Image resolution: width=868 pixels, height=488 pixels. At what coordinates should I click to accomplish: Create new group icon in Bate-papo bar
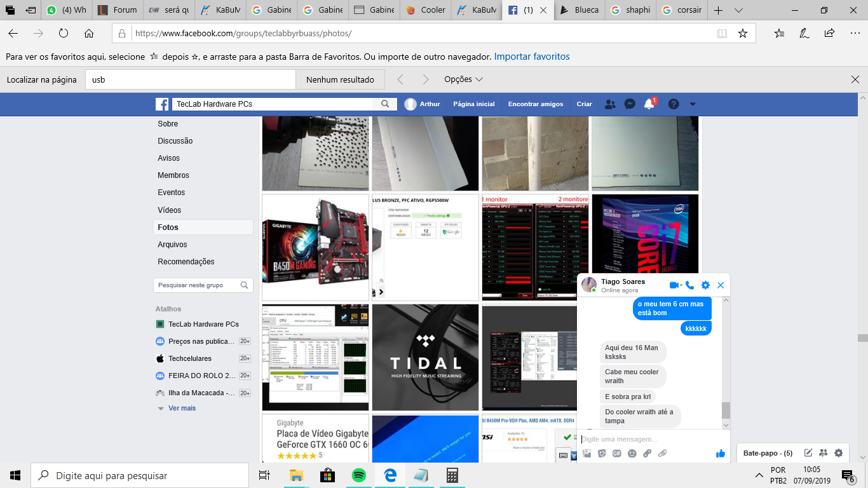tap(824, 453)
